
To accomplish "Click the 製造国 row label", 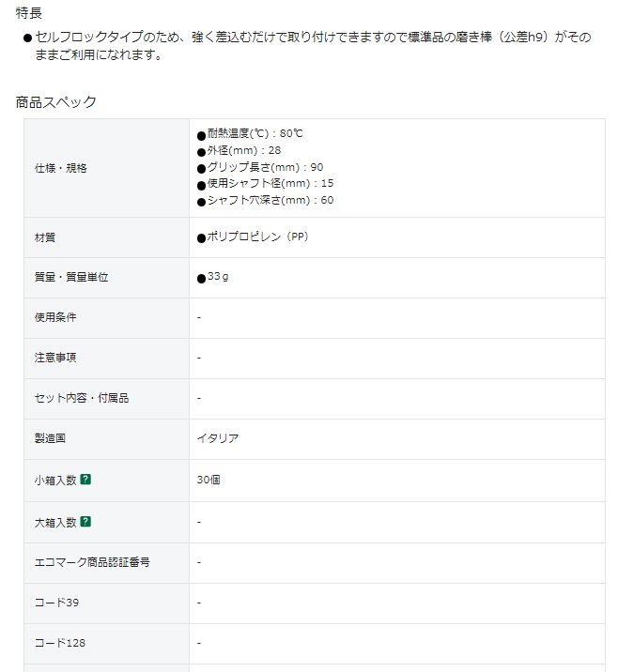I will 50,438.
